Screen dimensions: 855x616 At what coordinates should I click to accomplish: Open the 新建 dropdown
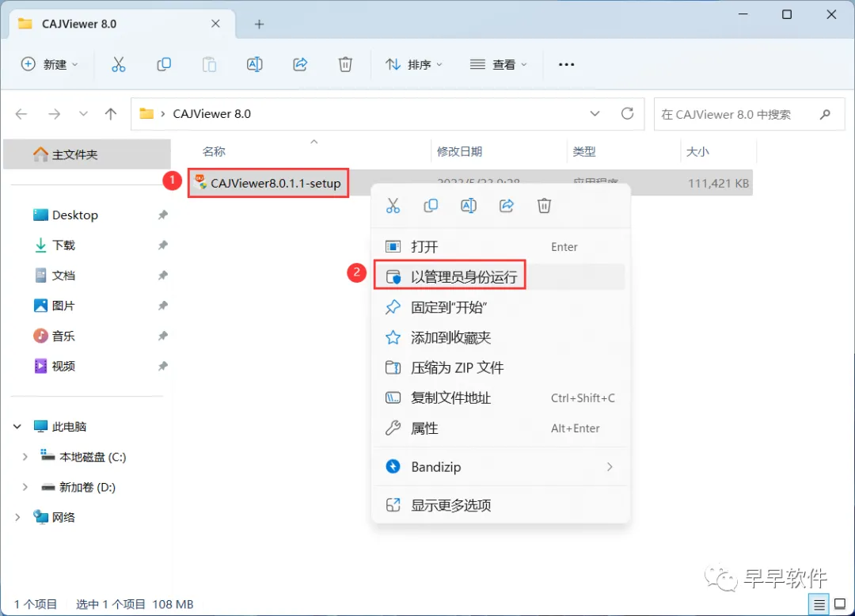[x=50, y=64]
